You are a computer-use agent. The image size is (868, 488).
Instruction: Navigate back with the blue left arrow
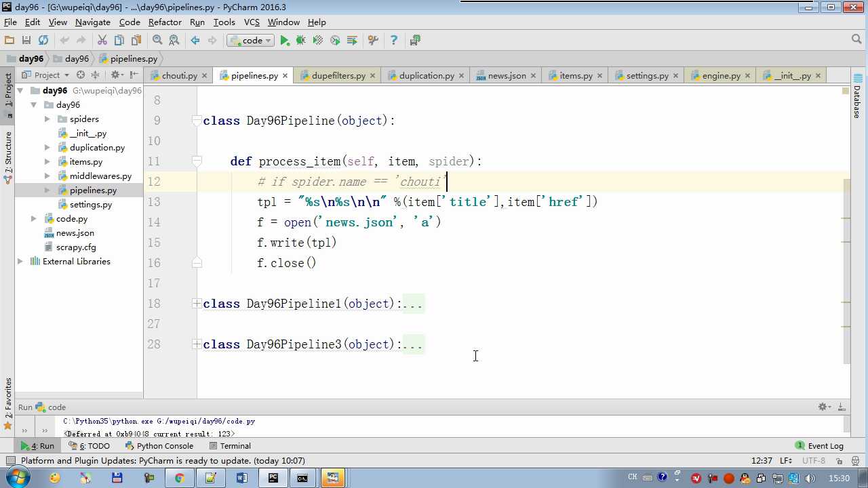coord(195,41)
